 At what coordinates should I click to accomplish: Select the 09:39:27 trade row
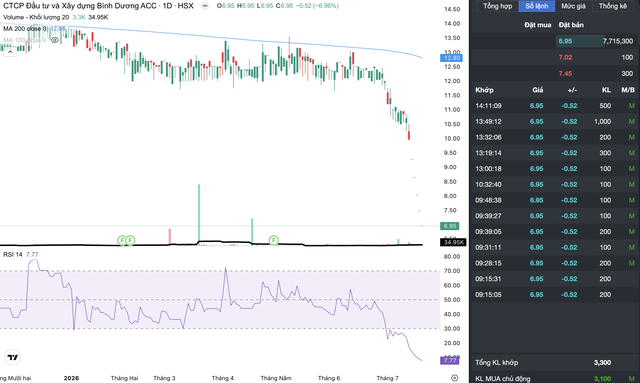click(554, 216)
